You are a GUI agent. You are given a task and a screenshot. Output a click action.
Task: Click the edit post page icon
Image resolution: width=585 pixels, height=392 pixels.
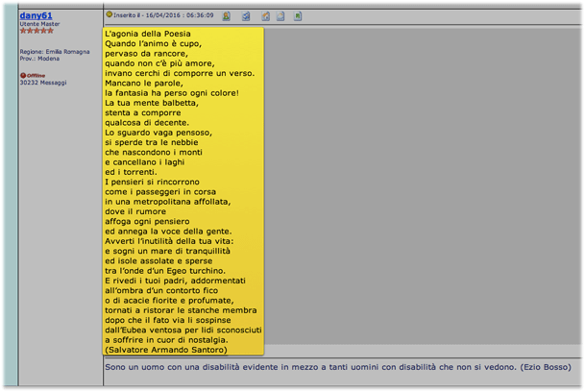[280, 16]
